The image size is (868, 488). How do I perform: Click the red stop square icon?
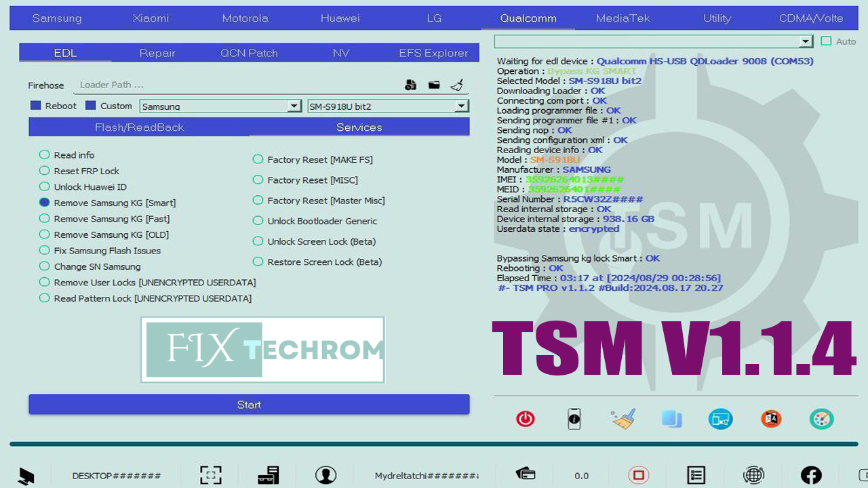pos(638,475)
